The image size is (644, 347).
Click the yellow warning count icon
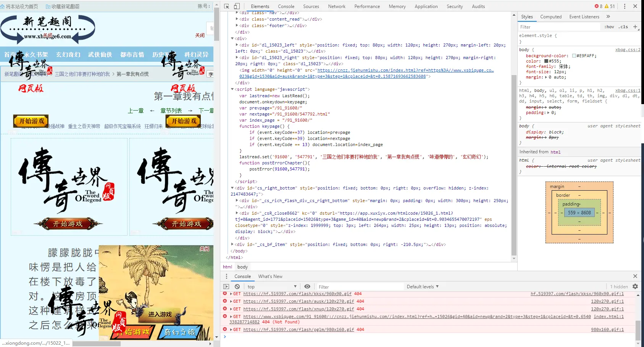pos(607,6)
